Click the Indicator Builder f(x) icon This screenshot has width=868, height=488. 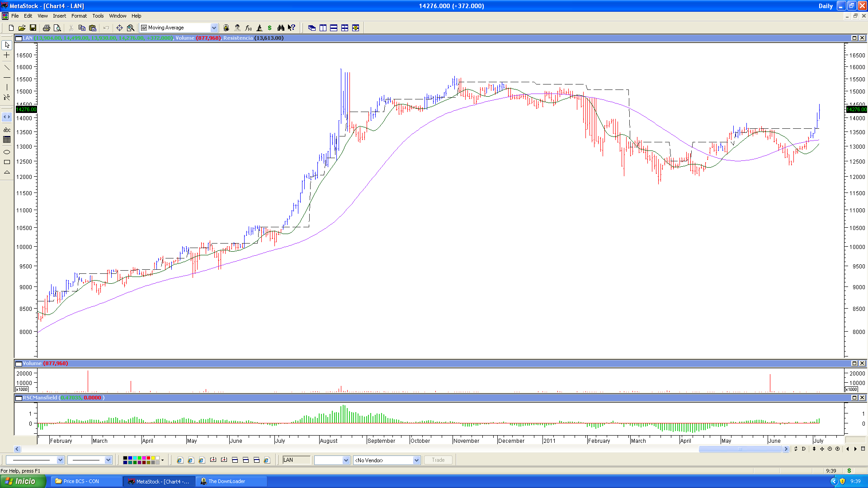(248, 28)
